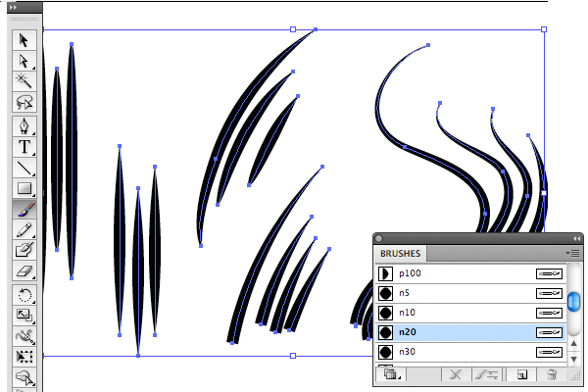Click the art brush type icon for n10
The width and height of the screenshot is (588, 392).
point(549,313)
